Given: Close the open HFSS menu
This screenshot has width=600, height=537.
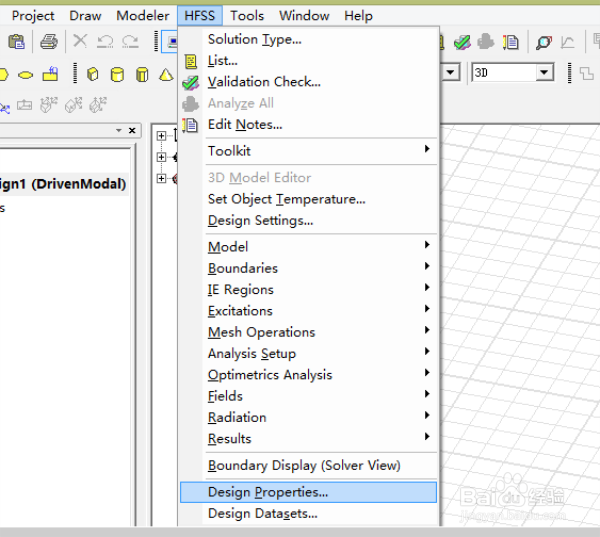Looking at the screenshot, I should pyautogui.click(x=200, y=16).
